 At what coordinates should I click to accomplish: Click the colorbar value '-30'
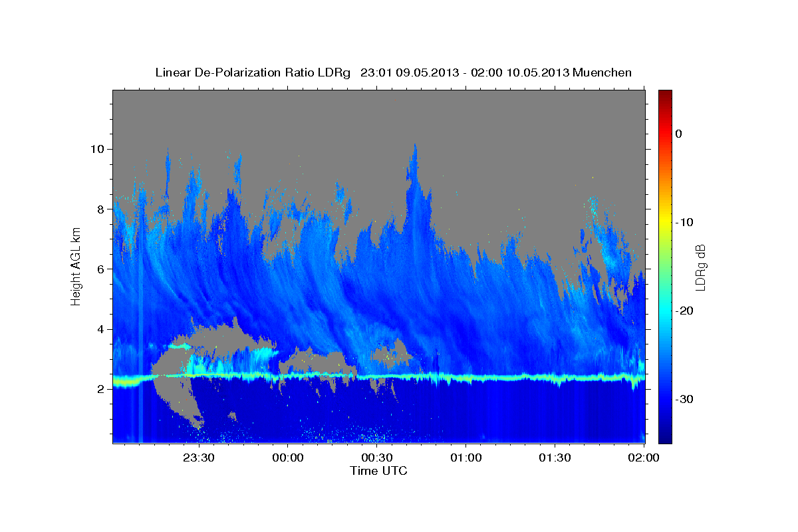coord(685,399)
